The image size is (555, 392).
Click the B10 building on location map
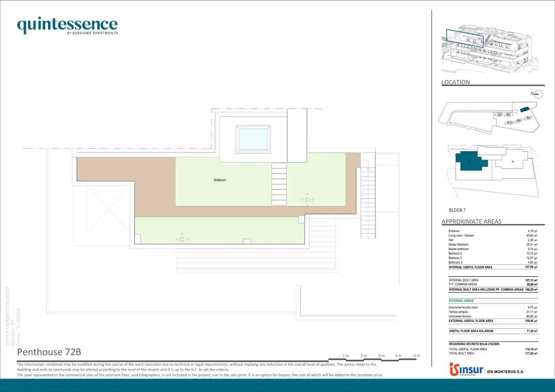pyautogui.click(x=510, y=123)
